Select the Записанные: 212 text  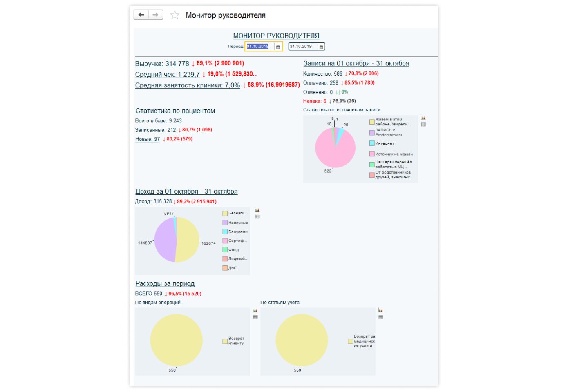tap(156, 130)
